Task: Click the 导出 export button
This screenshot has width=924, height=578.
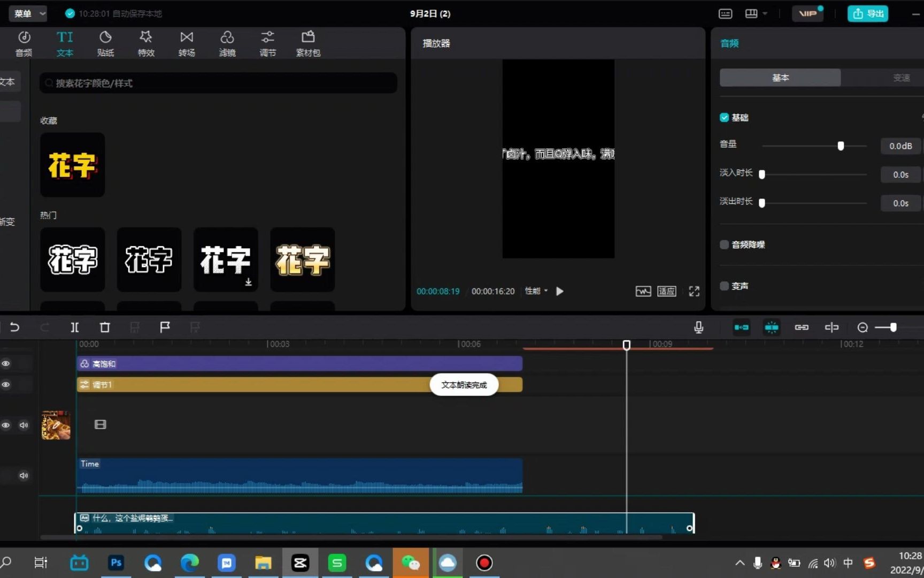Action: point(868,13)
